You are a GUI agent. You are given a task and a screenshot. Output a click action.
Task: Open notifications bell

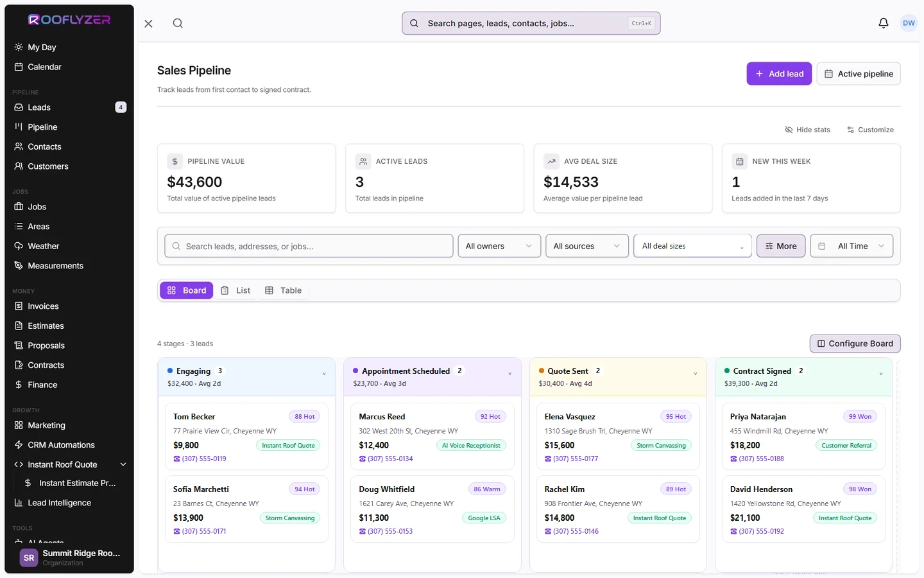tap(884, 23)
